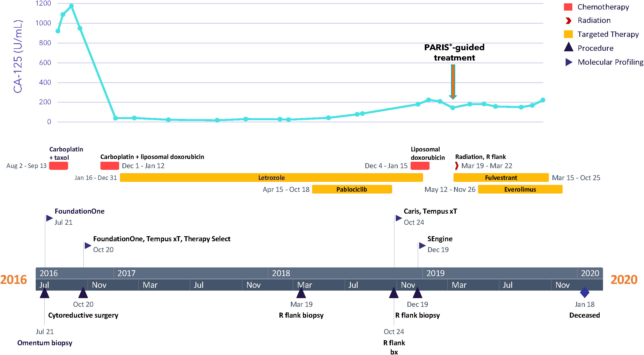Click the 2016 year segment on timeline
The width and height of the screenshot is (644, 355).
tap(75, 273)
